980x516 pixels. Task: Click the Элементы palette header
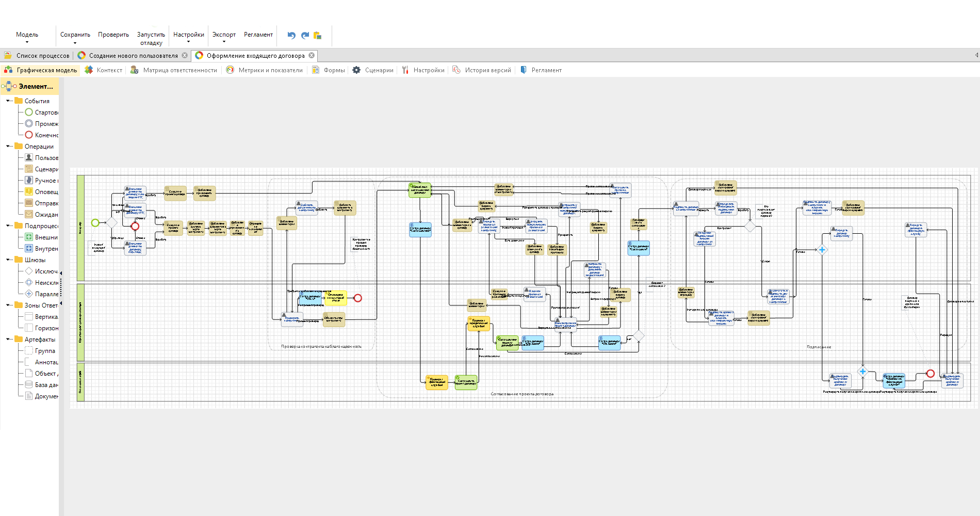tap(30, 86)
